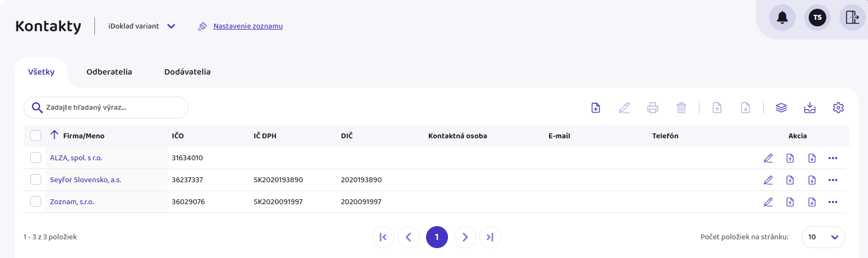
Task: Open table settings gear icon
Action: 838,108
